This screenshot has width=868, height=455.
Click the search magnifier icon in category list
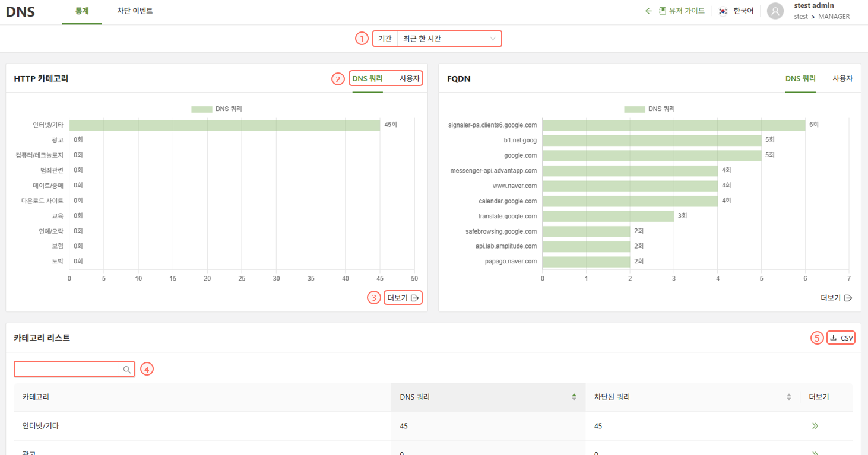pos(126,370)
